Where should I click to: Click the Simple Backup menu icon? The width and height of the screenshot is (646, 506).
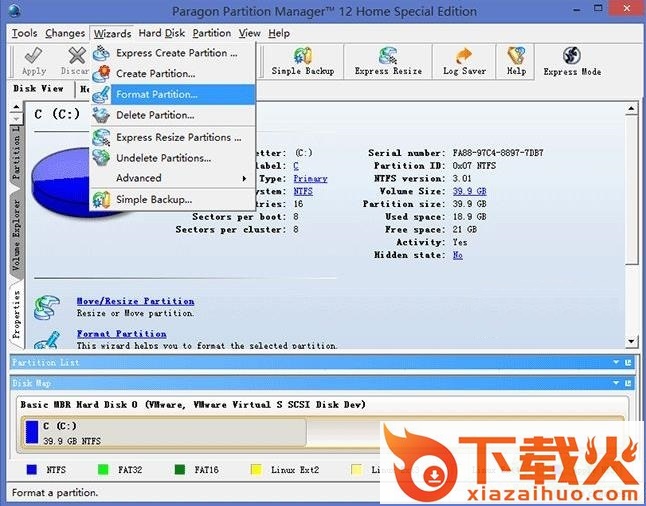(101, 200)
